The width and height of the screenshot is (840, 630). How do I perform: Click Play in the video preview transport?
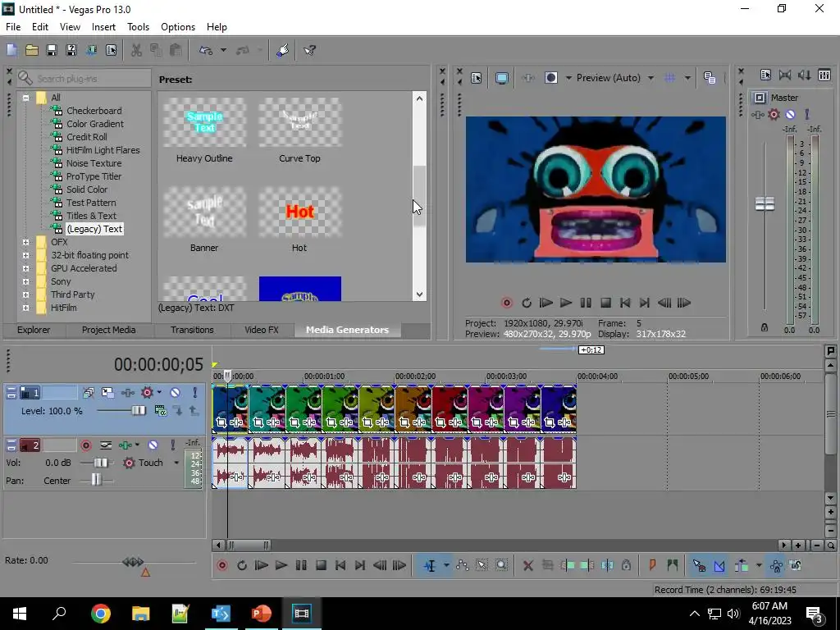tap(566, 304)
